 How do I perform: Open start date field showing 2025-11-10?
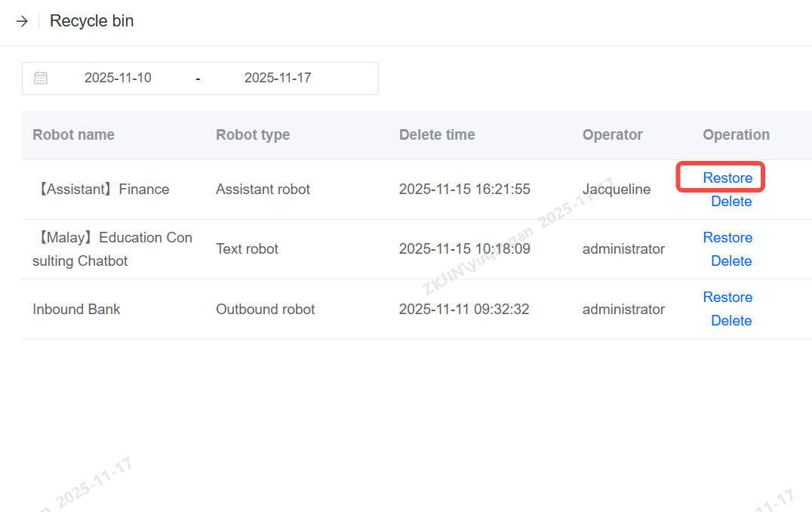click(x=118, y=78)
